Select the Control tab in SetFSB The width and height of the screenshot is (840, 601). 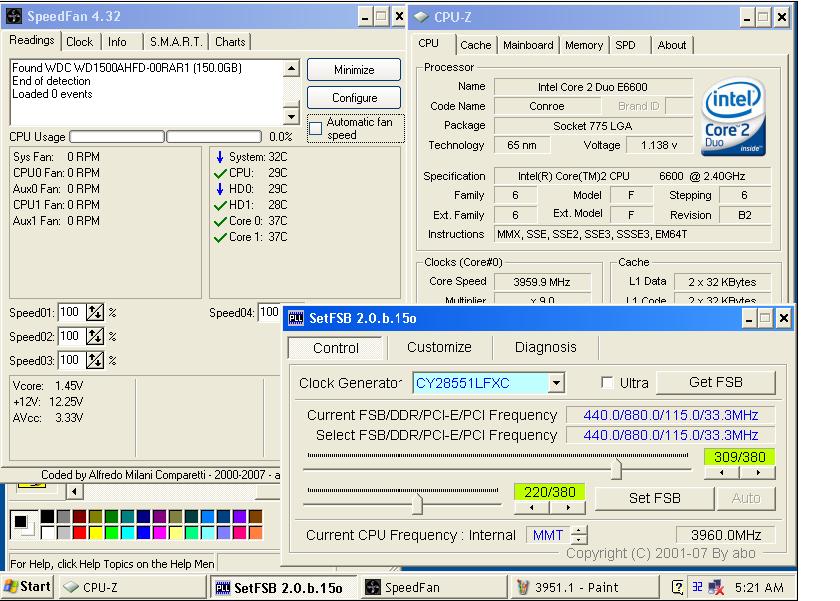pos(336,348)
